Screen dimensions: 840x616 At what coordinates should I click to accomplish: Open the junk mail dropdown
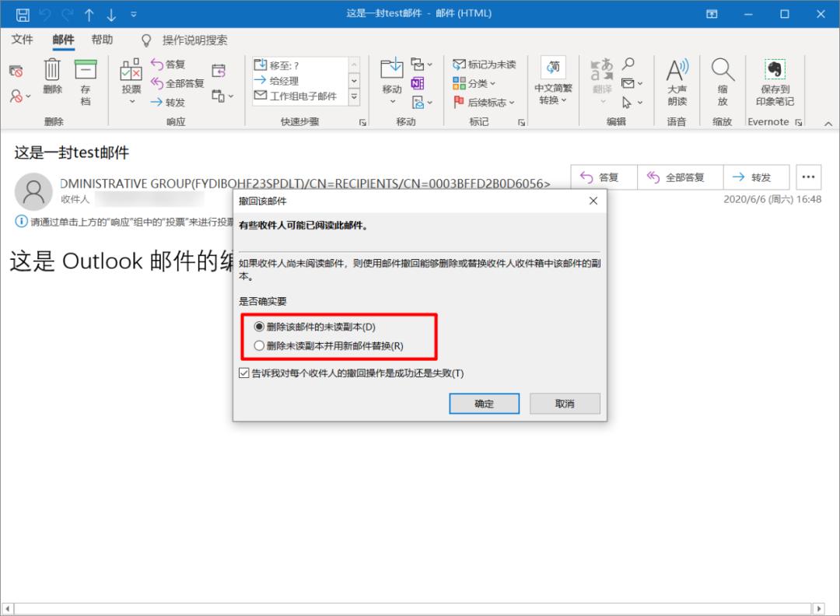point(20,96)
